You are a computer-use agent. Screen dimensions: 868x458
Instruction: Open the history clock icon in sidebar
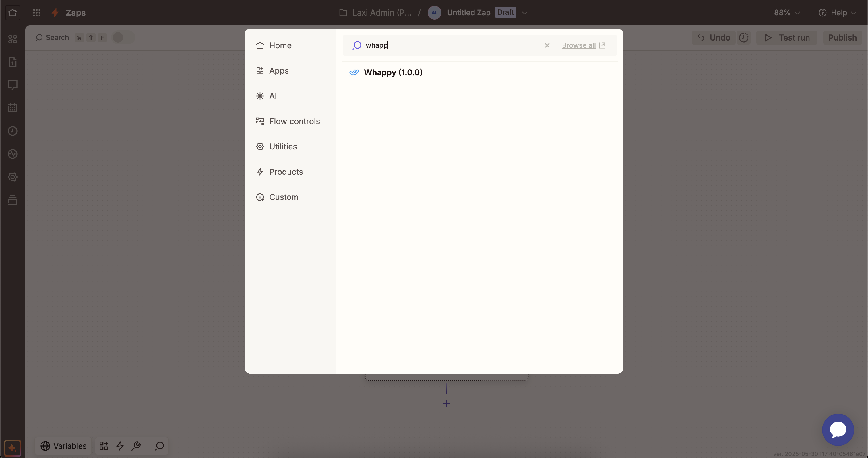12,131
